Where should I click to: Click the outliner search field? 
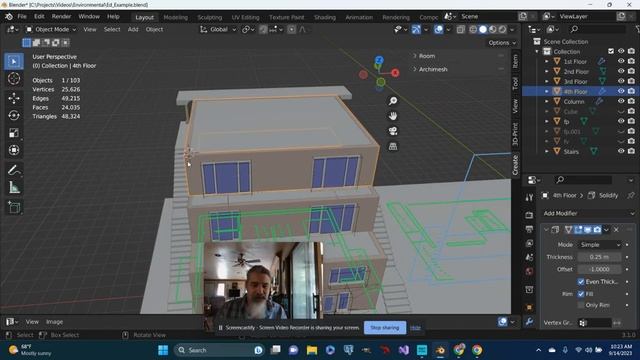[x=597, y=29]
